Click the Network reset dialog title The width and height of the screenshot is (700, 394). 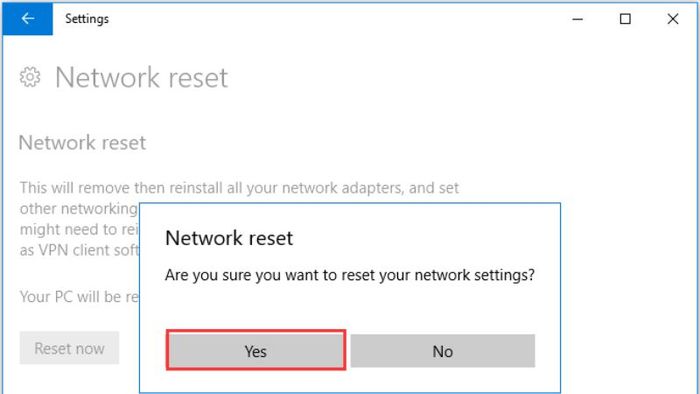229,238
